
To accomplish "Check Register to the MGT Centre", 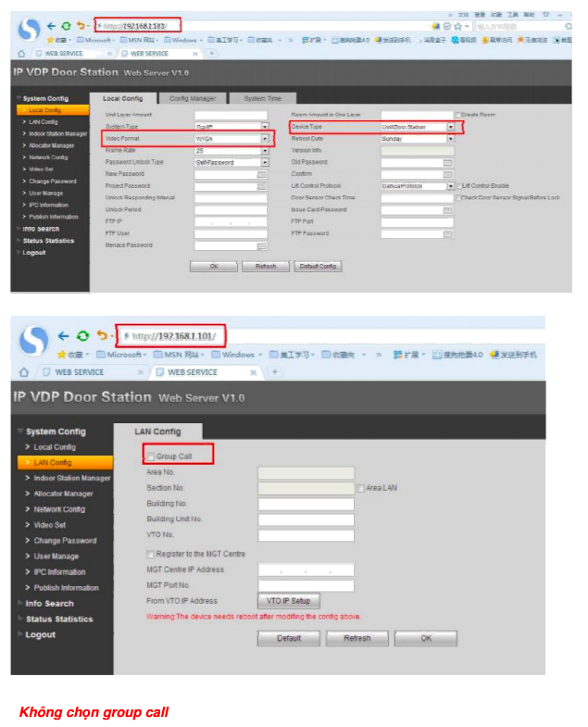I will tap(150, 554).
